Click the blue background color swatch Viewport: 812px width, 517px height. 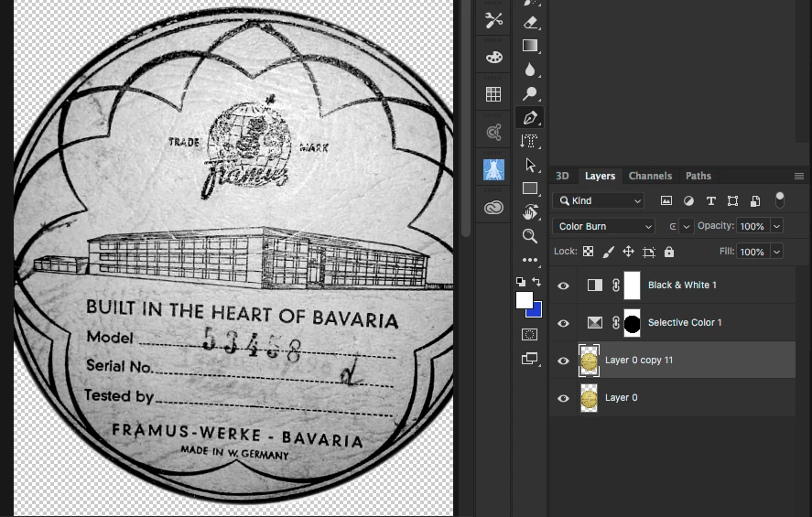tap(536, 311)
